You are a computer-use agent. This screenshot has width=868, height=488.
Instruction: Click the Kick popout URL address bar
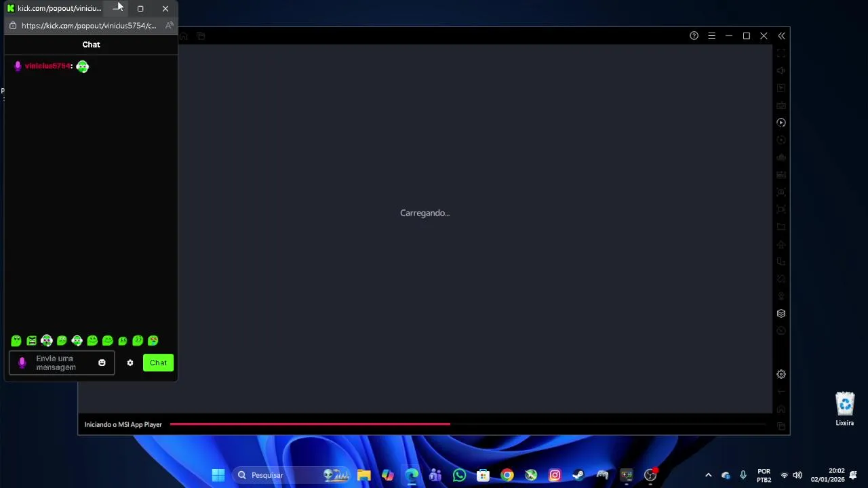coord(89,26)
